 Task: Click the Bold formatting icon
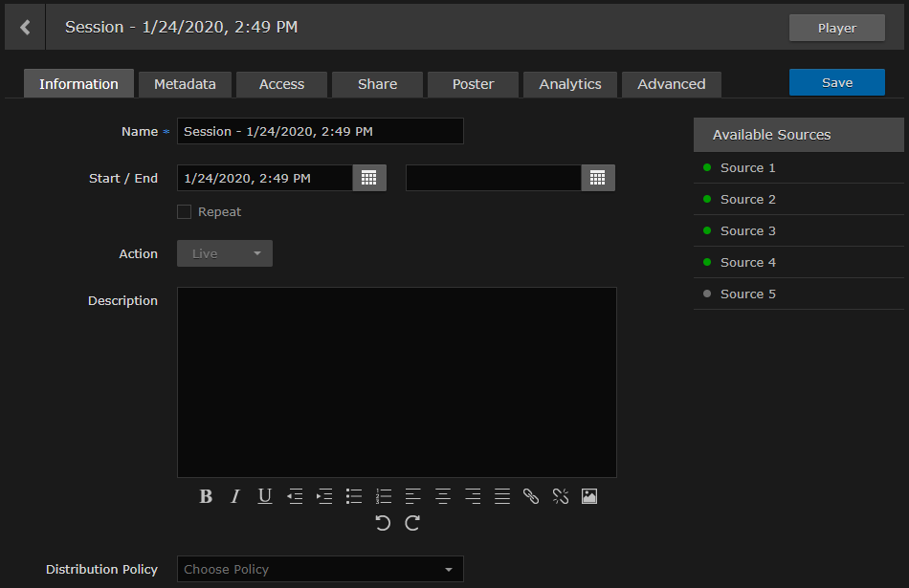pos(206,496)
